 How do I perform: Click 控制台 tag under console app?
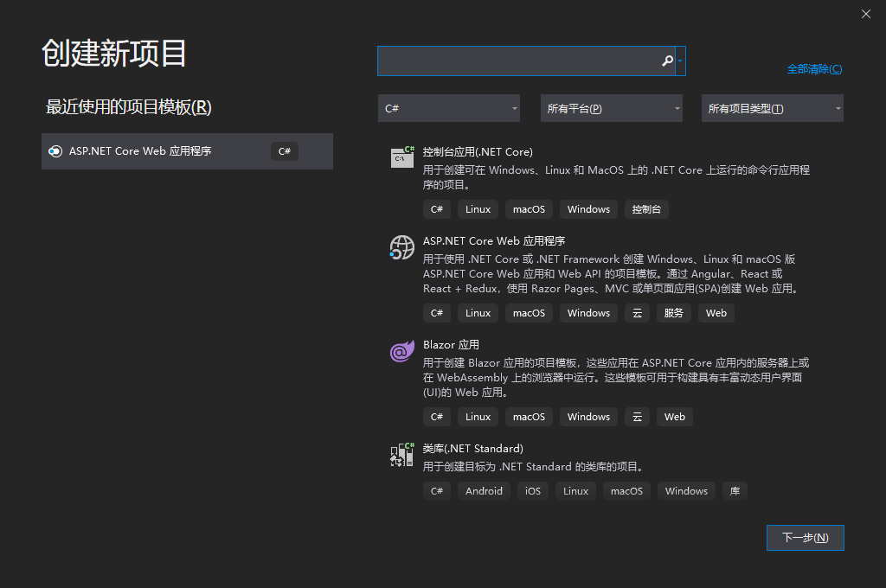tap(646, 209)
